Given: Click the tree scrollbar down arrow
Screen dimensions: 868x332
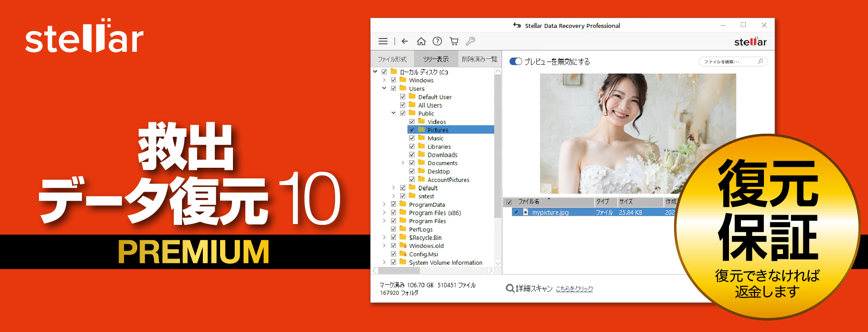Looking at the screenshot, I should (x=498, y=263).
